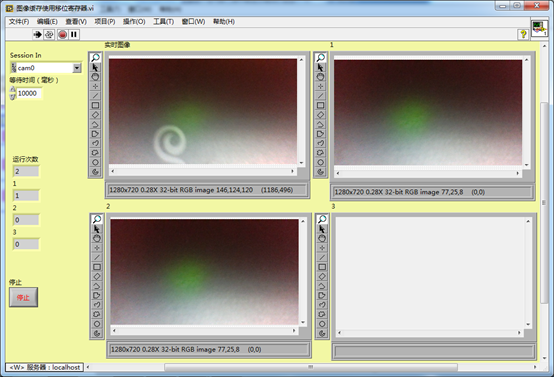
Task: Increment the wait time stepper up arrow
Action: click(x=13, y=89)
